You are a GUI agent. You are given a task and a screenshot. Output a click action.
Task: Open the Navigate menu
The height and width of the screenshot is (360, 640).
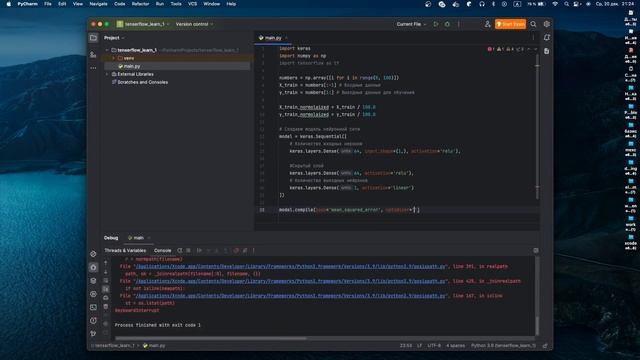(98, 4)
